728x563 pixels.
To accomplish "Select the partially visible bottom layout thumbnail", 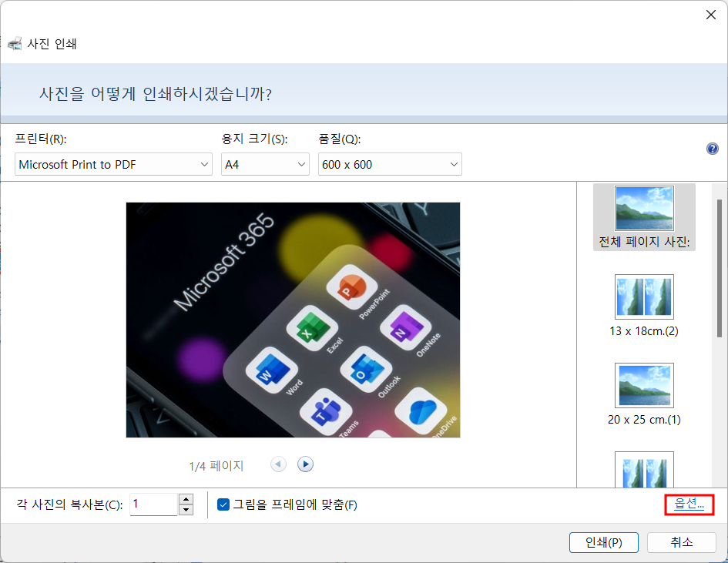I will tap(644, 469).
